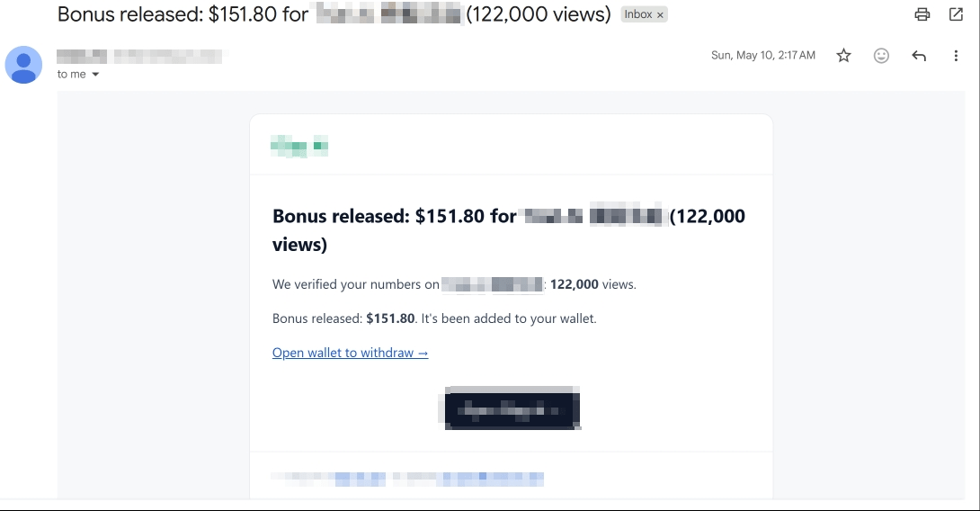The height and width of the screenshot is (511, 980).
Task: Add an emoji reaction to the email
Action: tap(881, 56)
